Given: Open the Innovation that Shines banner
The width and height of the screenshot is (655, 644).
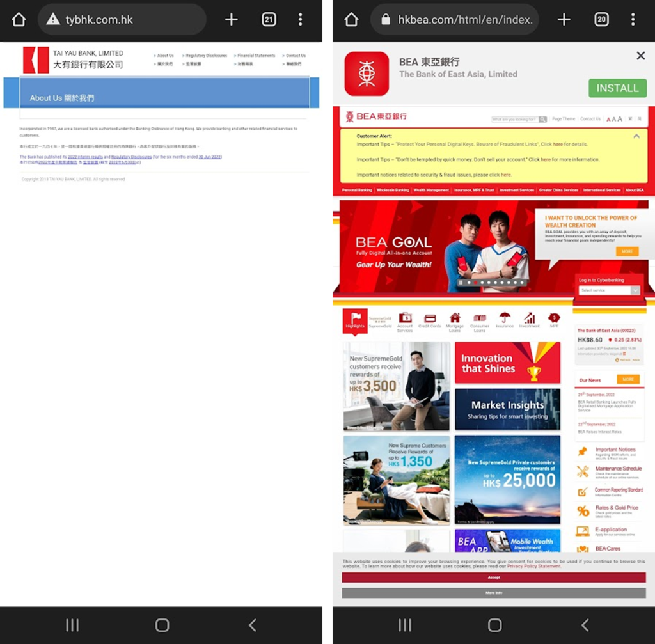Looking at the screenshot, I should [x=507, y=363].
